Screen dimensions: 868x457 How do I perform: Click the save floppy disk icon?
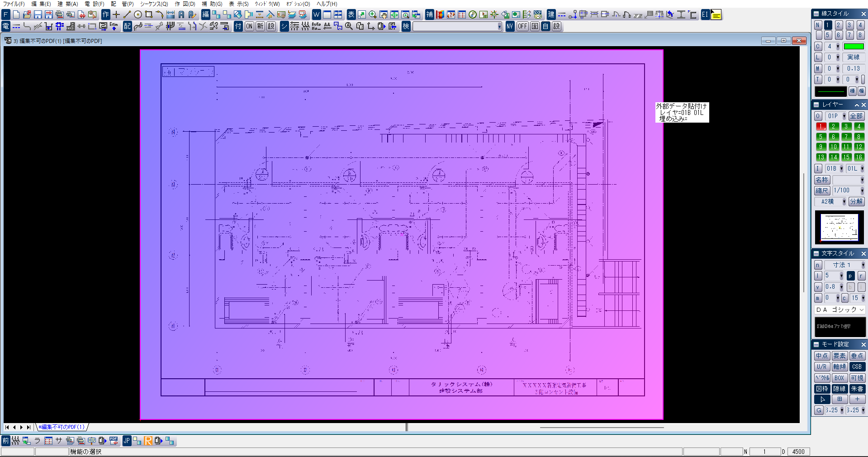tap(38, 15)
